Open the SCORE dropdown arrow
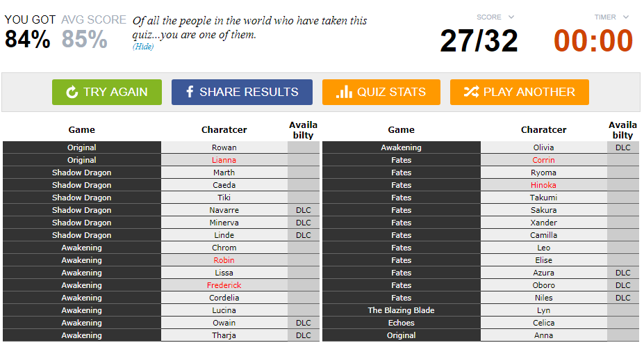 [x=511, y=17]
